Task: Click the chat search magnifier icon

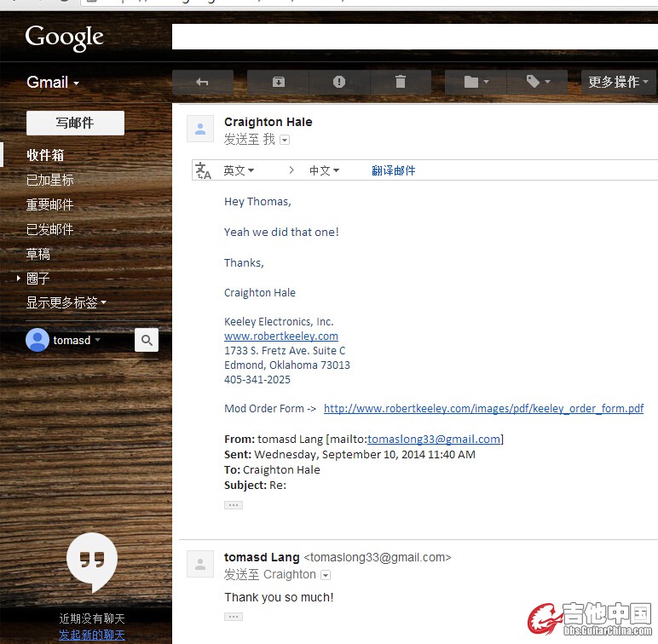Action: pyautogui.click(x=147, y=341)
